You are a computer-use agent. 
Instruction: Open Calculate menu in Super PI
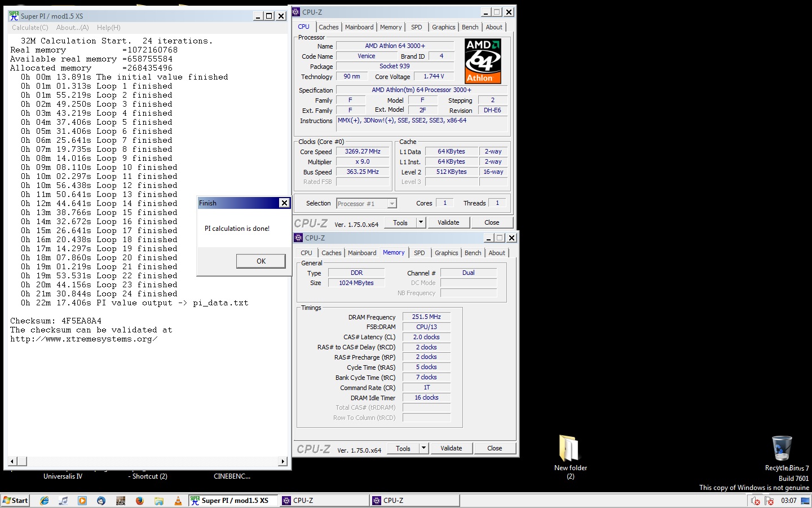[30, 28]
